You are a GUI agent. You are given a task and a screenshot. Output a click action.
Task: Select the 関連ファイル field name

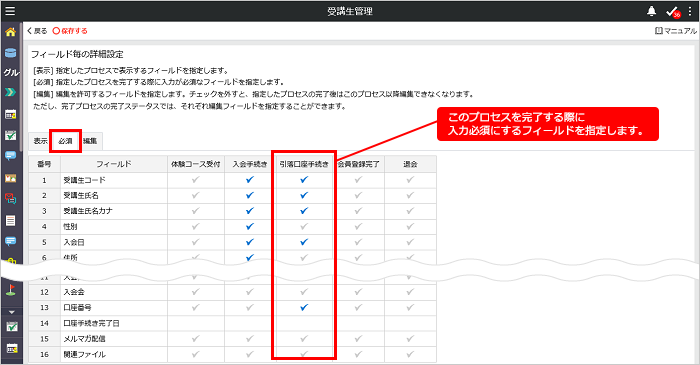pos(84,354)
